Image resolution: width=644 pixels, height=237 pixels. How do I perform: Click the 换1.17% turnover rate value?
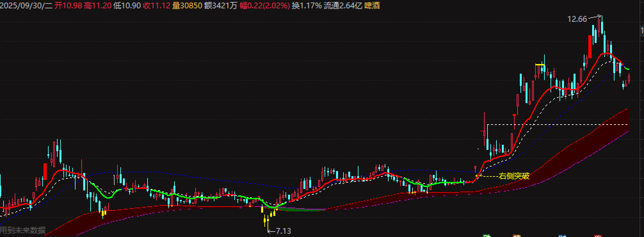pyautogui.click(x=306, y=5)
